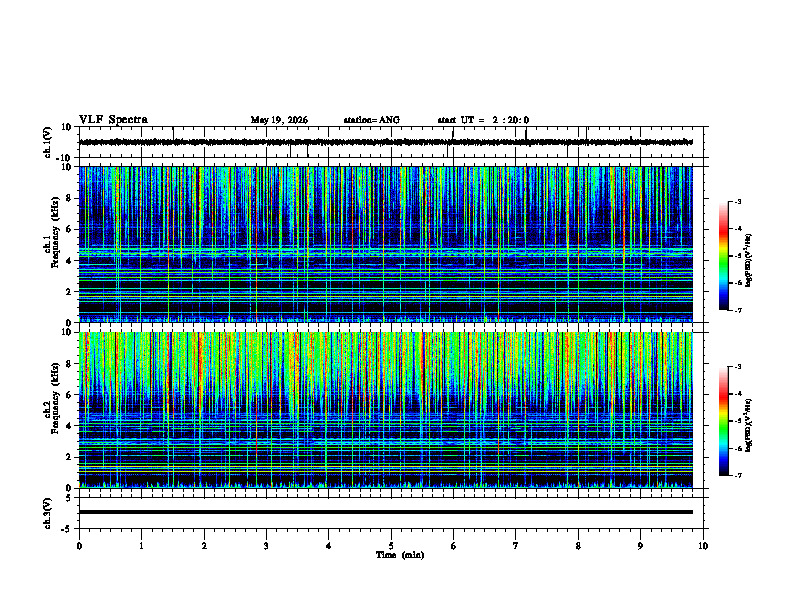
Task: Click the thick black ch.3 trace line
Action: click(x=386, y=512)
